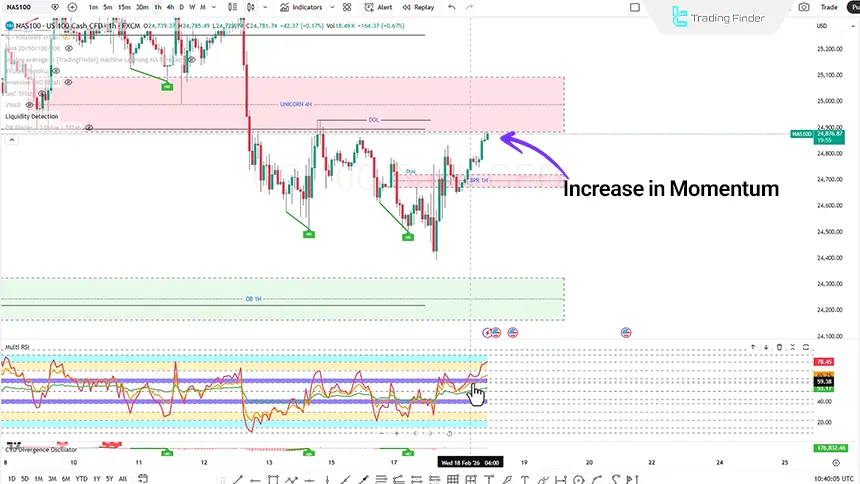The image size is (860, 484).
Task: Select the BPR 1H zone label
Action: click(479, 180)
